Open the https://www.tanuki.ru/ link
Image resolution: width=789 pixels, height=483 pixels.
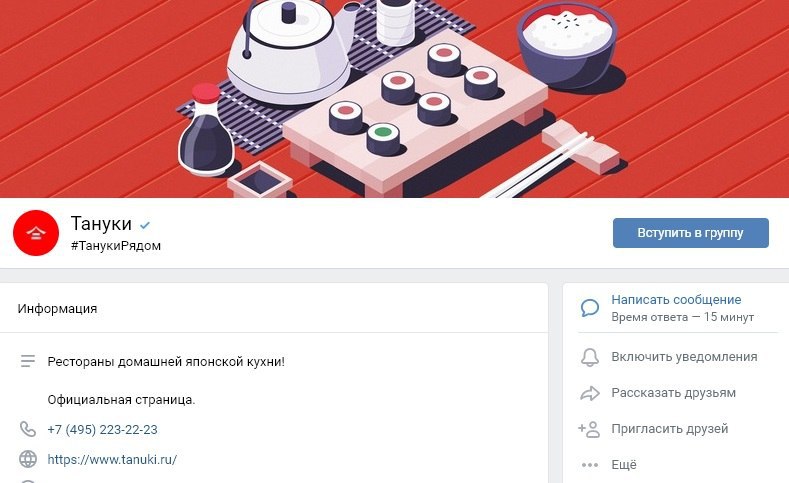click(x=112, y=459)
